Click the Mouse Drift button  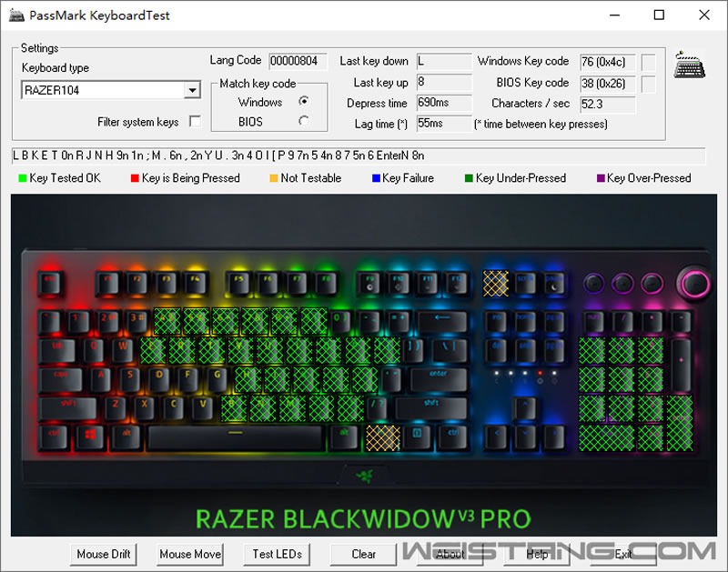click(104, 555)
